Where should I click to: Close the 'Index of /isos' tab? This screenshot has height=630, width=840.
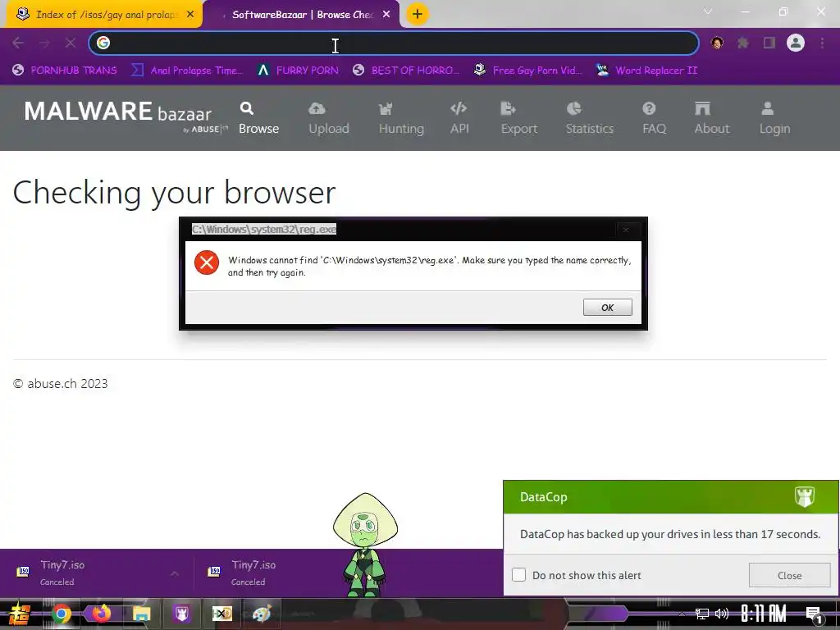(190, 15)
